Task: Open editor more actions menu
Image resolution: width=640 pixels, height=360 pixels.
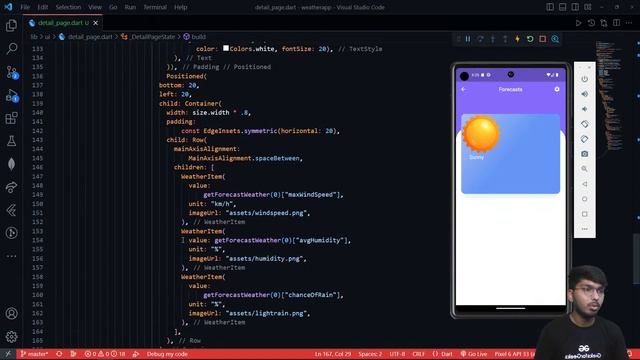Action: [629, 23]
